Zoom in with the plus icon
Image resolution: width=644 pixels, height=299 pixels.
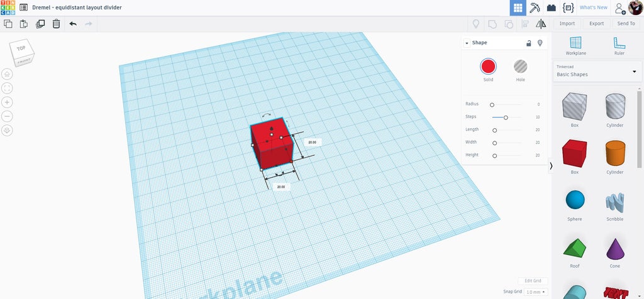[7, 102]
